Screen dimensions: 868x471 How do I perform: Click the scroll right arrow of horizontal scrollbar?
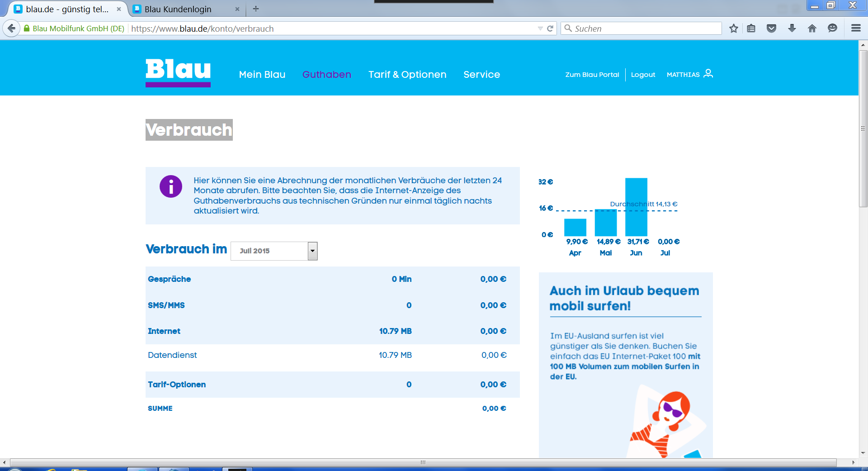point(853,462)
